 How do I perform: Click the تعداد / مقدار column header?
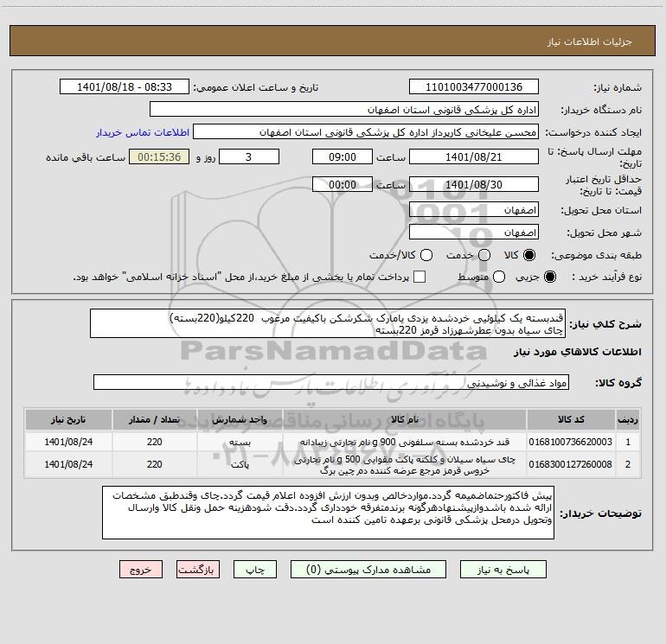click(155, 419)
